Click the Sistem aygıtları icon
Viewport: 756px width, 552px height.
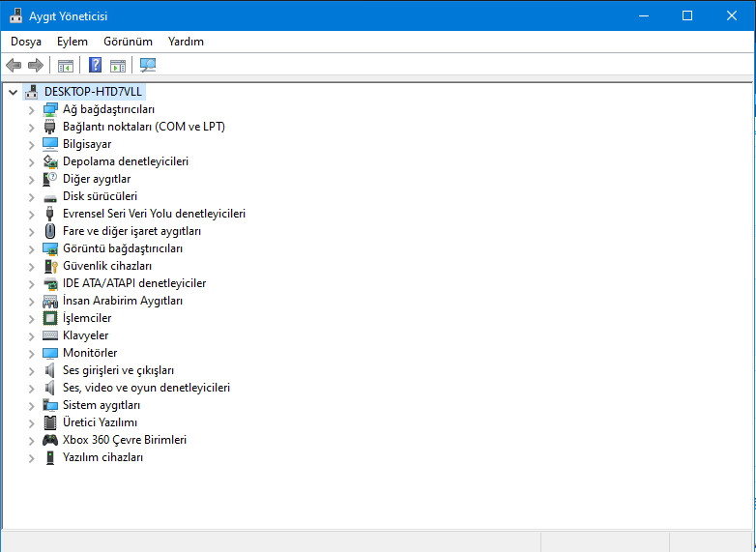point(50,405)
